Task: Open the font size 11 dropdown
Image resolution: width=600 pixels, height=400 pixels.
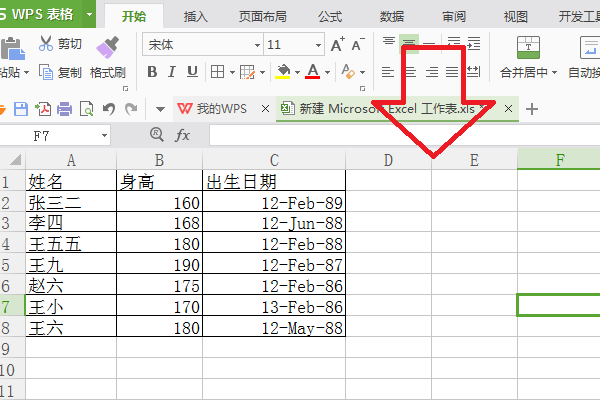Action: [x=318, y=45]
